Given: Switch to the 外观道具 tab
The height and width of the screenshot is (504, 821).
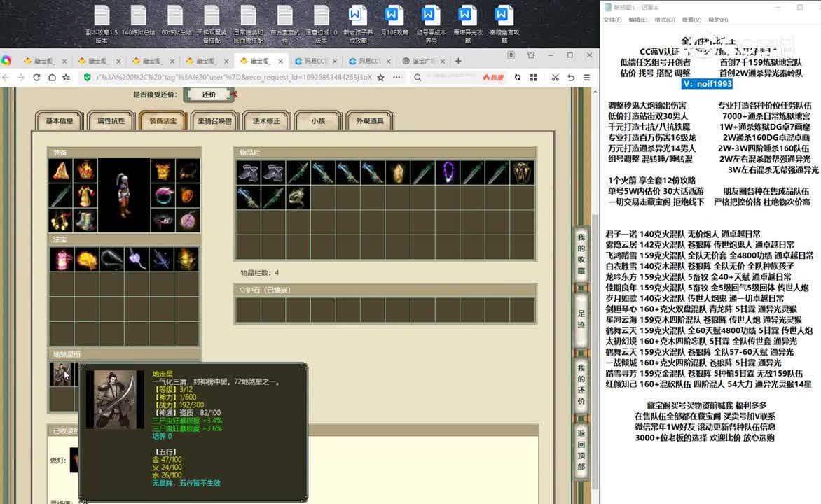Looking at the screenshot, I should [370, 121].
